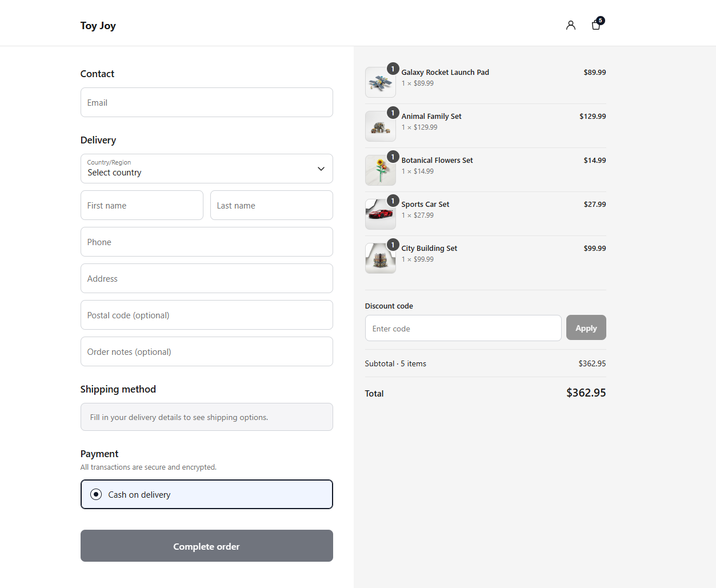Click the 'All transactions are secure and encrypted' note
Viewport: 716px width, 588px height.
click(x=149, y=467)
